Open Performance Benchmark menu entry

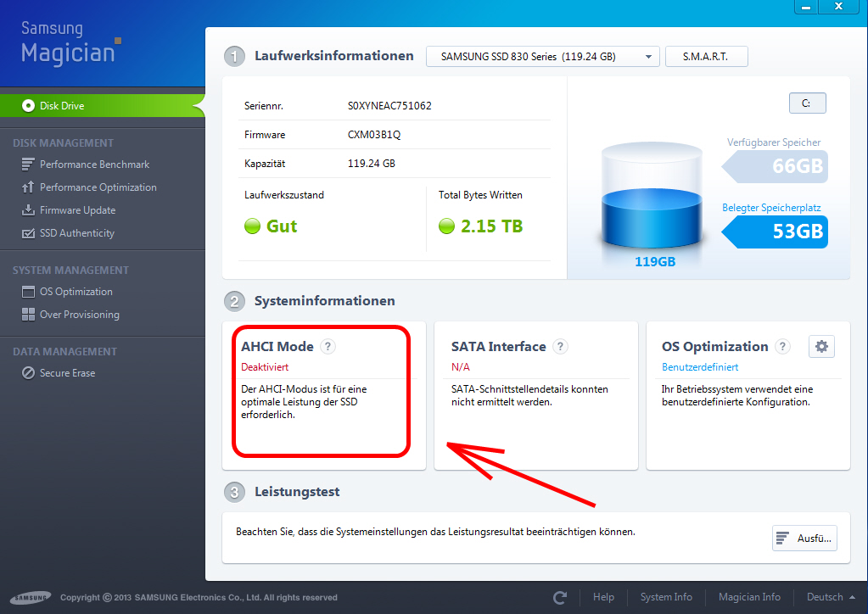point(95,165)
